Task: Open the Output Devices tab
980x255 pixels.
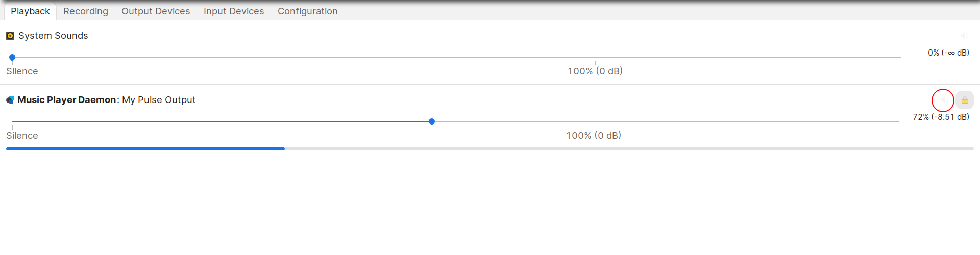Action: coord(156,11)
